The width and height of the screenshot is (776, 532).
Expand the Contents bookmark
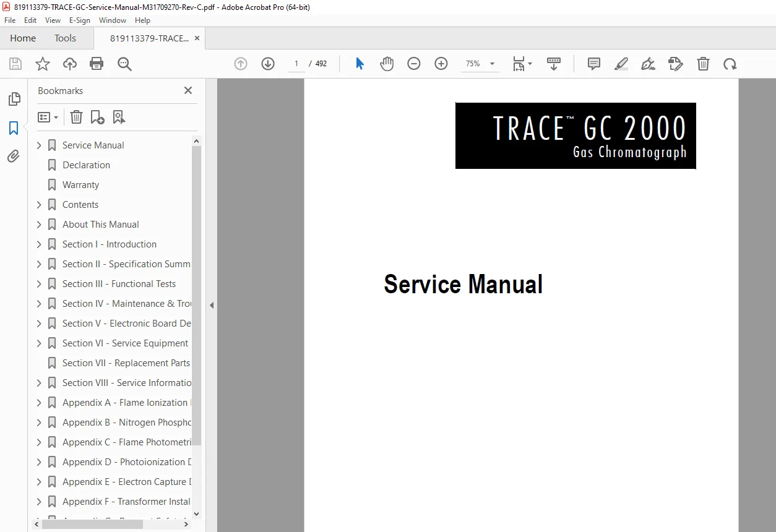pyautogui.click(x=39, y=205)
